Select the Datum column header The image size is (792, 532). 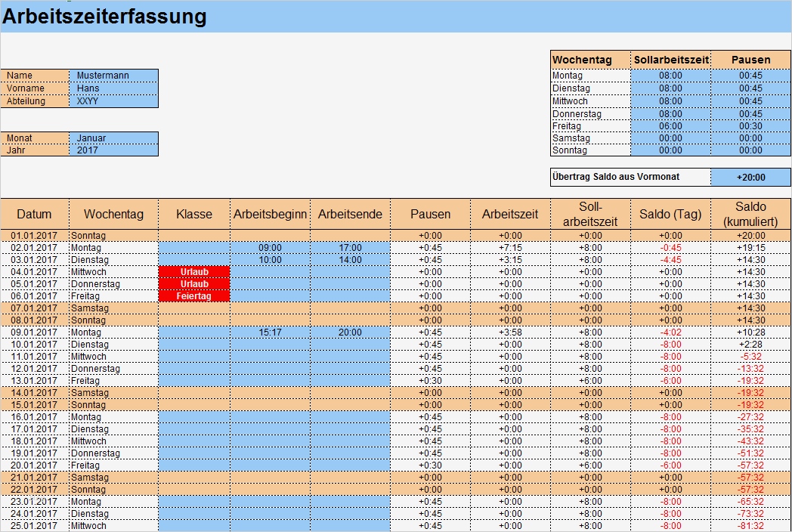click(34, 214)
